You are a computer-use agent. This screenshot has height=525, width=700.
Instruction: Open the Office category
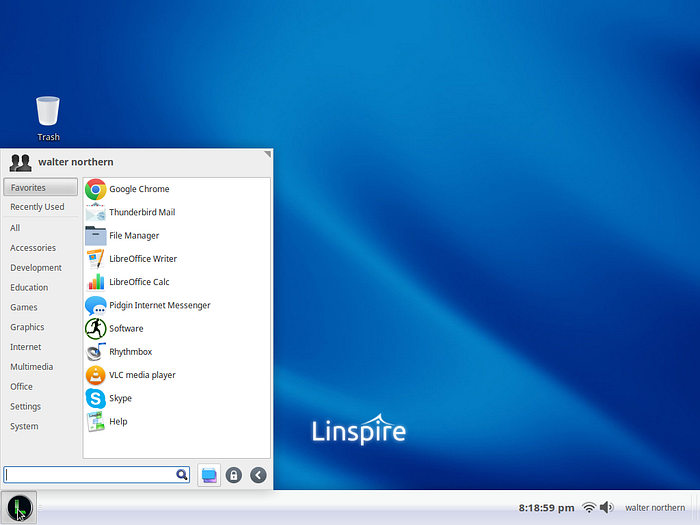(x=41, y=387)
